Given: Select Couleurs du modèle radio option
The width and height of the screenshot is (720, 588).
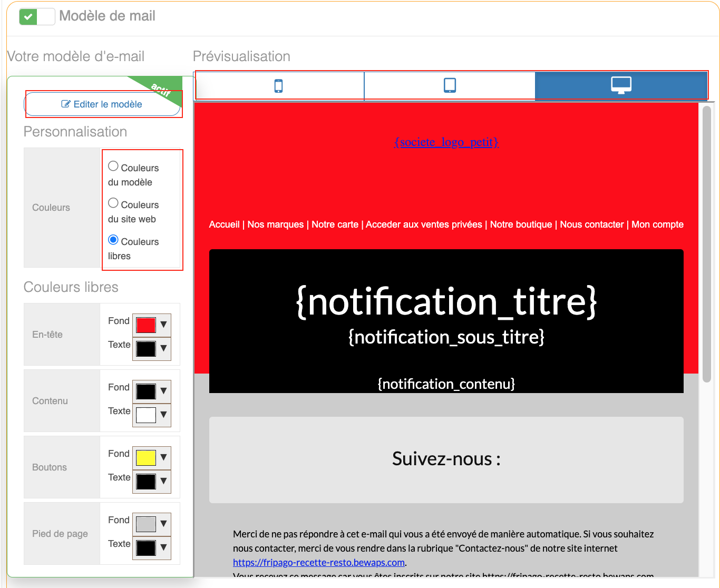Looking at the screenshot, I should pos(113,166).
